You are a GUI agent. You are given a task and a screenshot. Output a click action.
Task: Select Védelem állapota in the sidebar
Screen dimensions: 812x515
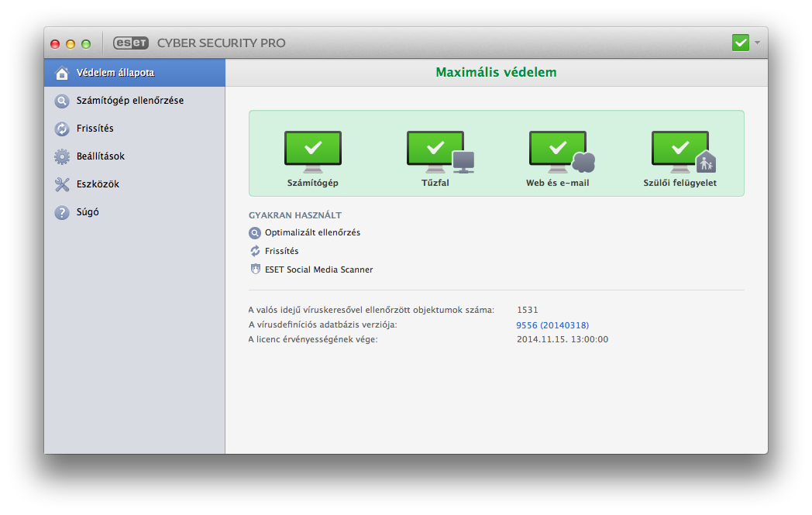(135, 73)
